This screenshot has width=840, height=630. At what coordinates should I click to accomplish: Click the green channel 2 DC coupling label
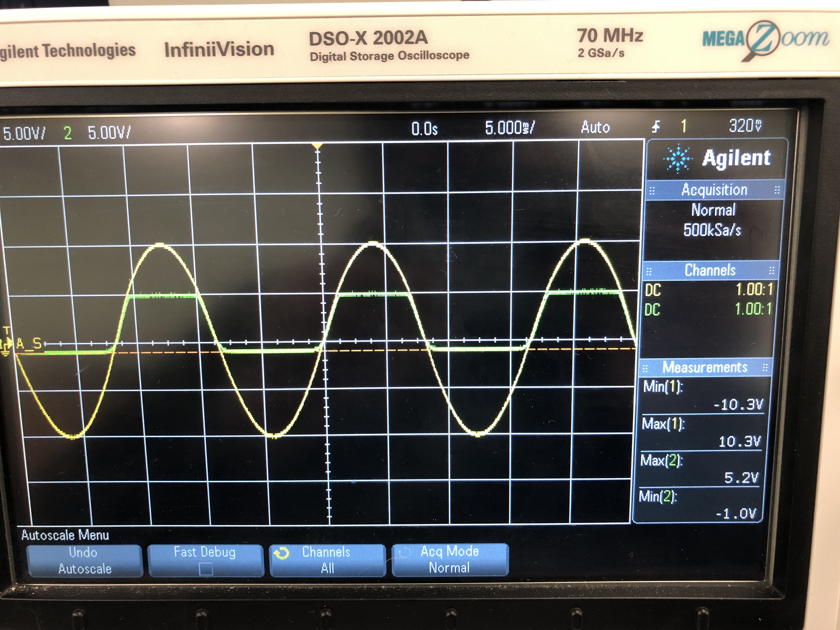[x=652, y=310]
